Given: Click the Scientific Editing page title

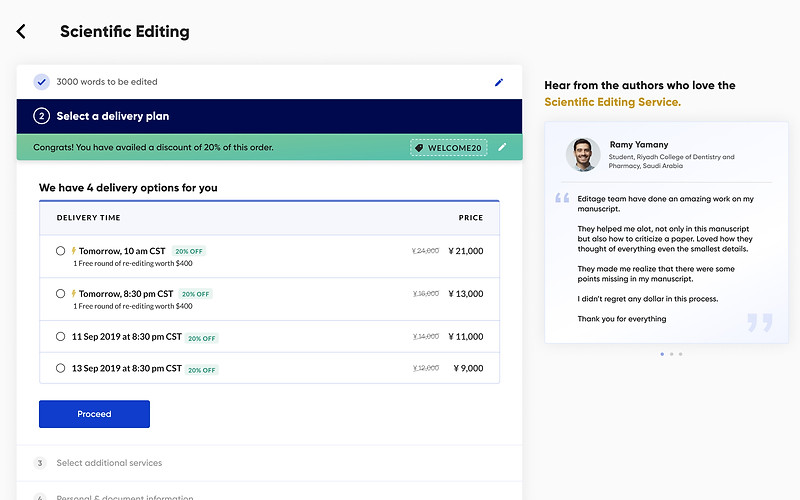Looking at the screenshot, I should tap(124, 32).
